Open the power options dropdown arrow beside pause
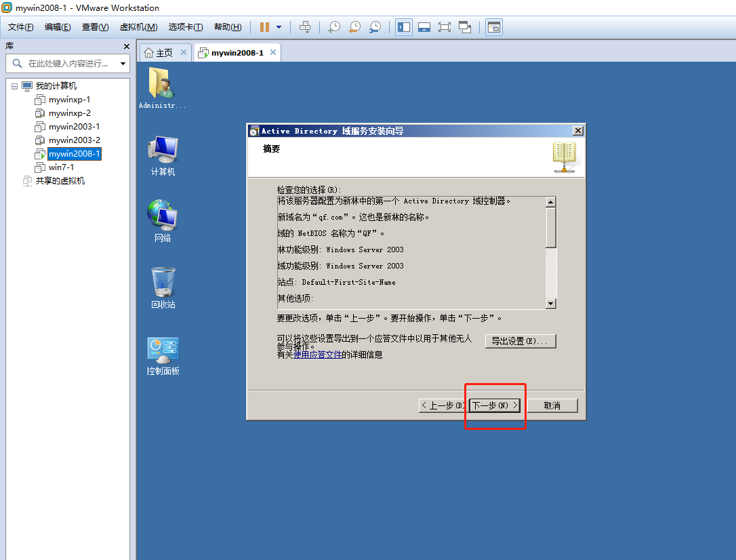The image size is (736, 560). point(279,27)
